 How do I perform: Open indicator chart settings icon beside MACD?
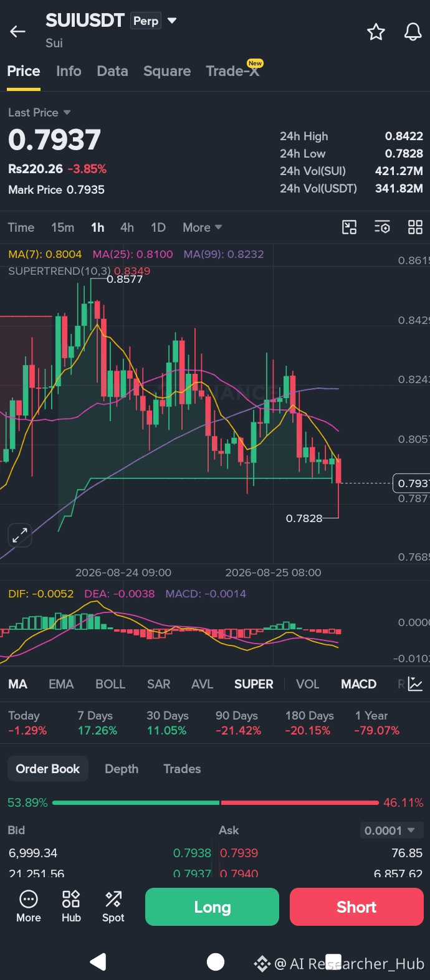pos(415,684)
